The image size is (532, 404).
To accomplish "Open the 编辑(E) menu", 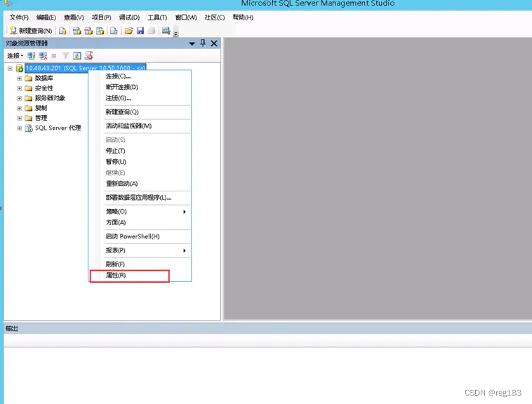I will (x=46, y=18).
